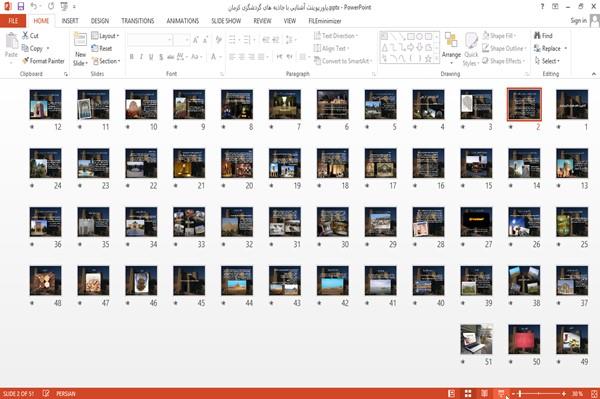Screen dimensions: 600x399
Task: Click Find in Editing group
Action: [543, 36]
